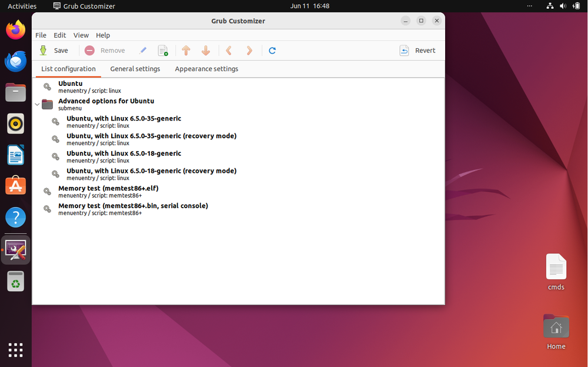Click the reload configuration icon
The width and height of the screenshot is (588, 367).
272,51
